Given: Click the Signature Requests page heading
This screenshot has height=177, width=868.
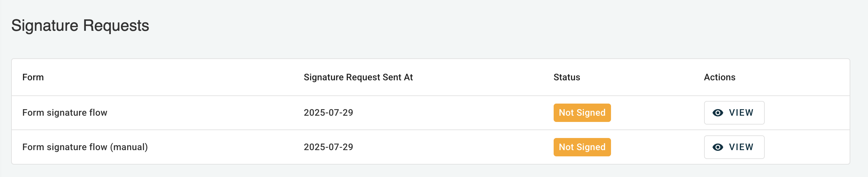Looking at the screenshot, I should [x=80, y=26].
